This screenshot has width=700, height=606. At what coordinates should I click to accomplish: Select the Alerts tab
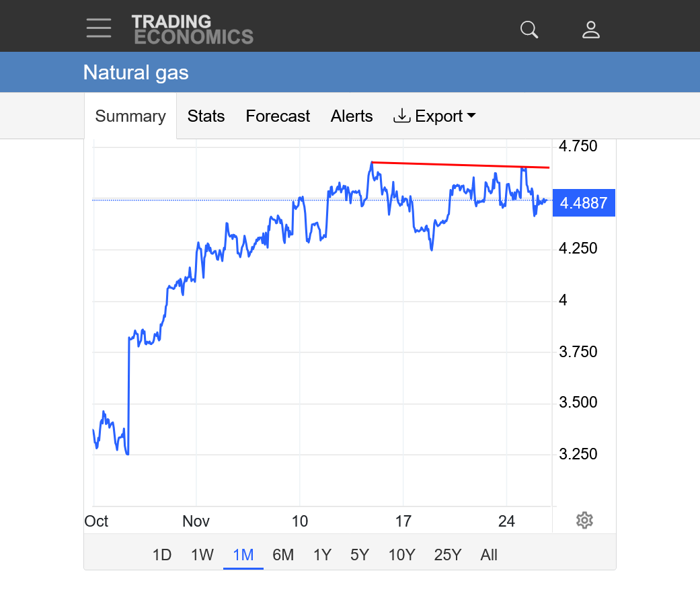pyautogui.click(x=352, y=116)
